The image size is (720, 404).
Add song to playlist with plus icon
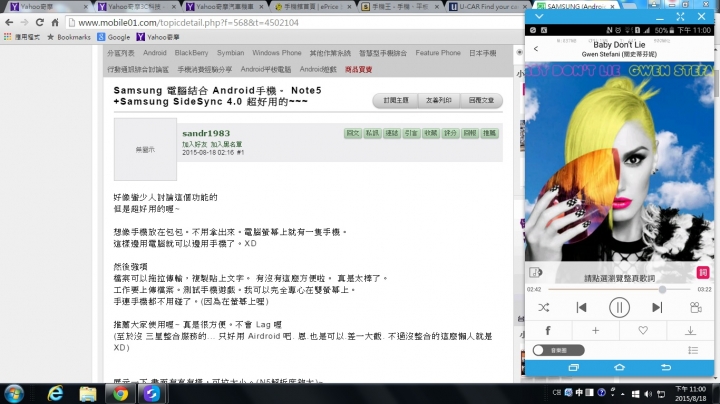click(x=595, y=330)
